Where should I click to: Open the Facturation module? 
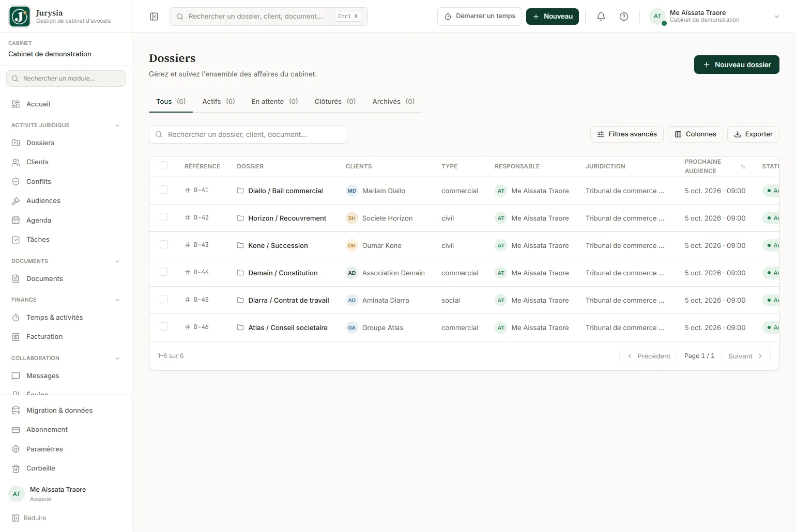point(66,337)
